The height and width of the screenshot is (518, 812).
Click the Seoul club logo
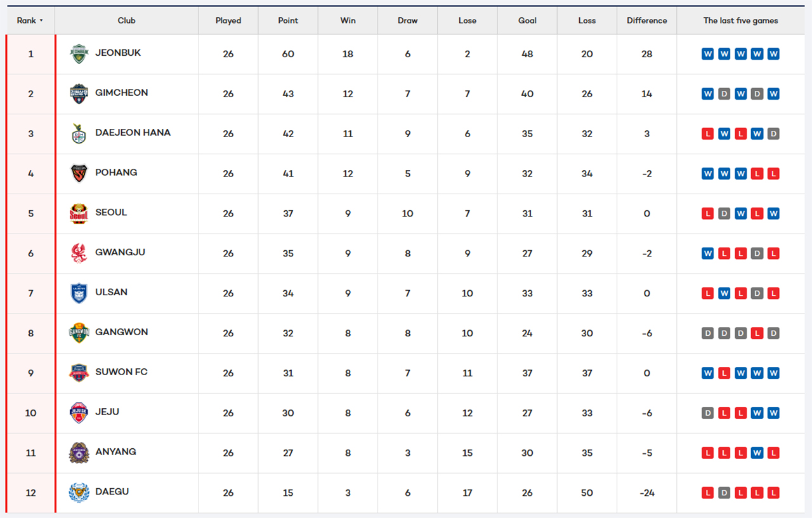pyautogui.click(x=79, y=213)
